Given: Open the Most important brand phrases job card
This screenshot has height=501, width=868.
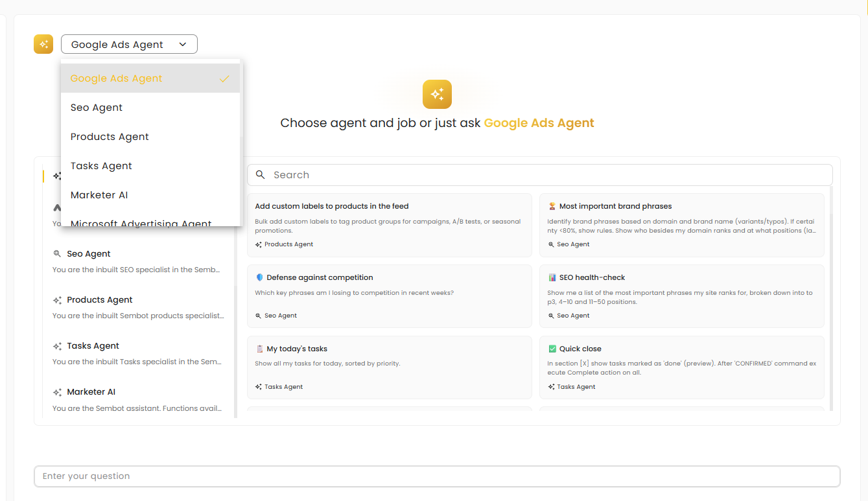Looking at the screenshot, I should pyautogui.click(x=682, y=225).
